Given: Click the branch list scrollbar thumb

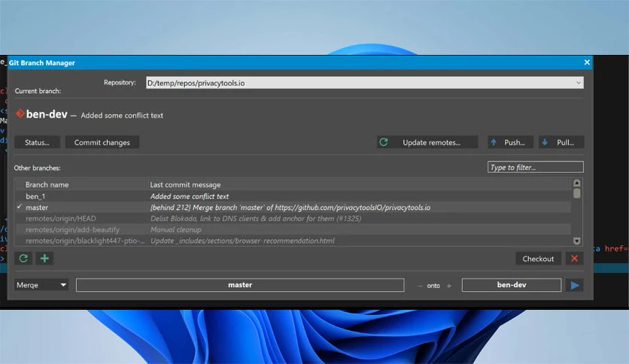Looking at the screenshot, I should pos(577,193).
